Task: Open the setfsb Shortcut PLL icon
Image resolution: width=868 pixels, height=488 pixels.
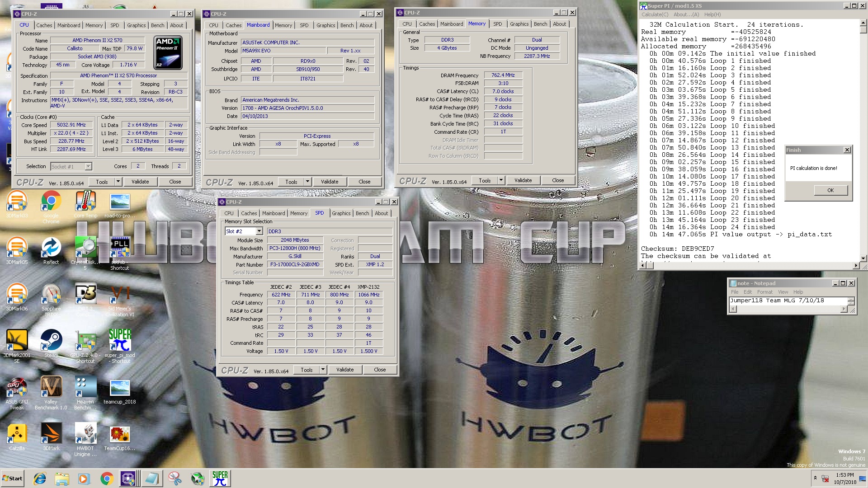Action: [120, 253]
